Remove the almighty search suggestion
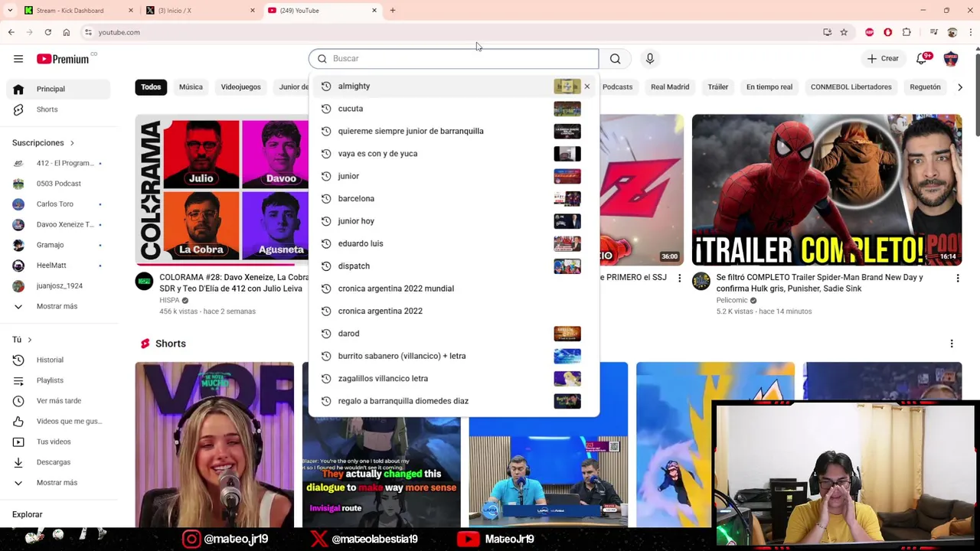The height and width of the screenshot is (551, 980). (587, 86)
